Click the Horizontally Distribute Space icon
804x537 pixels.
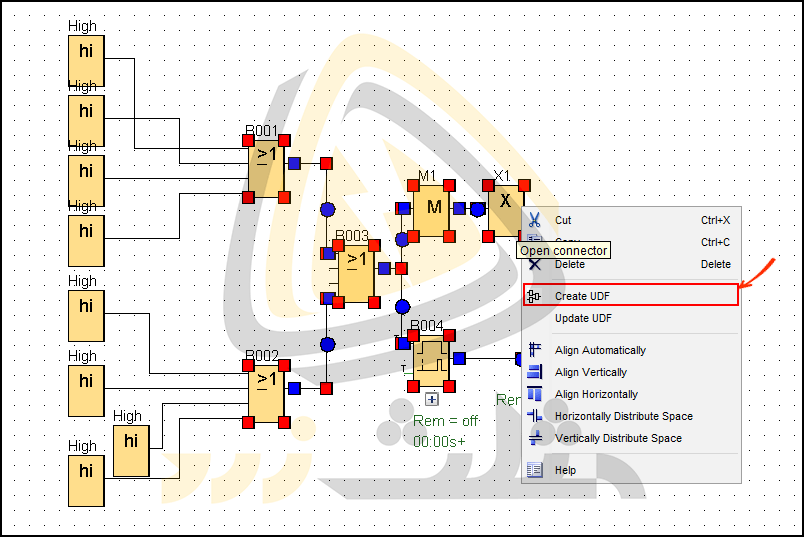click(x=534, y=416)
